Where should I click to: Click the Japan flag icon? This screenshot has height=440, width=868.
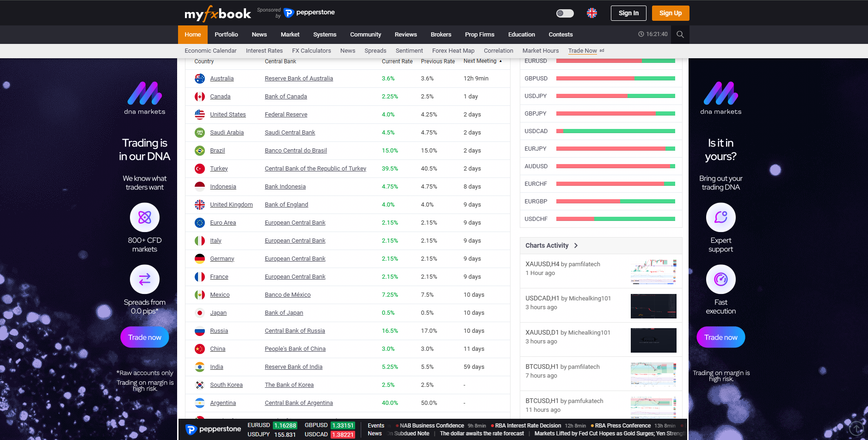[200, 313]
